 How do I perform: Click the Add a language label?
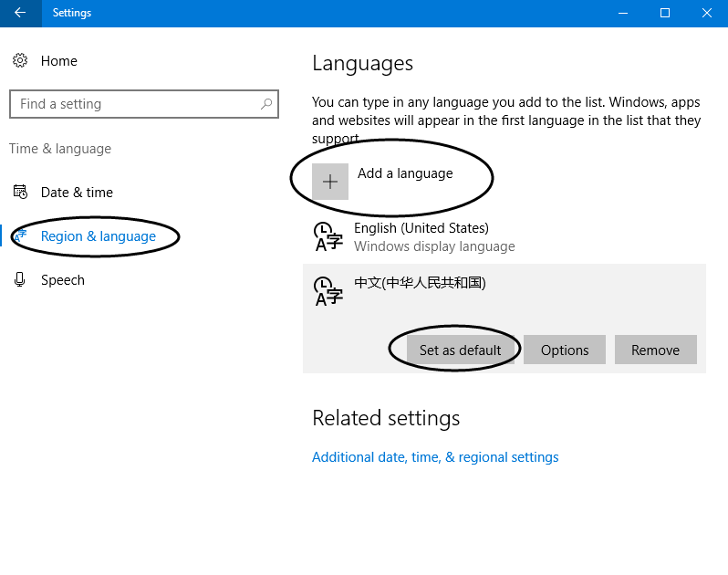(x=405, y=173)
